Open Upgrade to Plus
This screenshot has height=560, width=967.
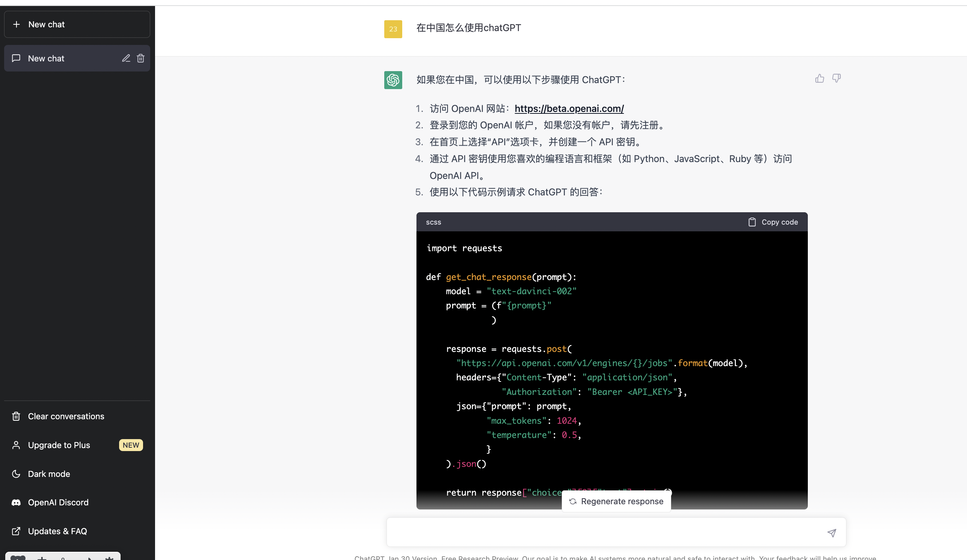click(77, 445)
